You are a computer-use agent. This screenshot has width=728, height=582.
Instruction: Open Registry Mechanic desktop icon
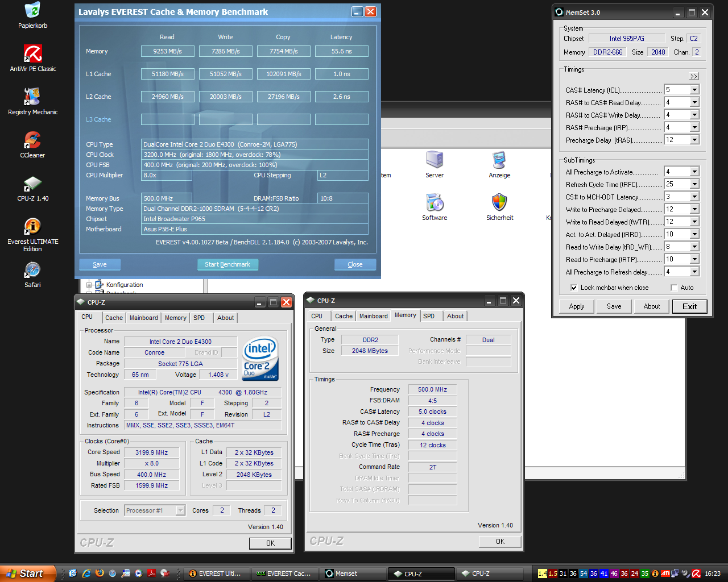pos(32,101)
